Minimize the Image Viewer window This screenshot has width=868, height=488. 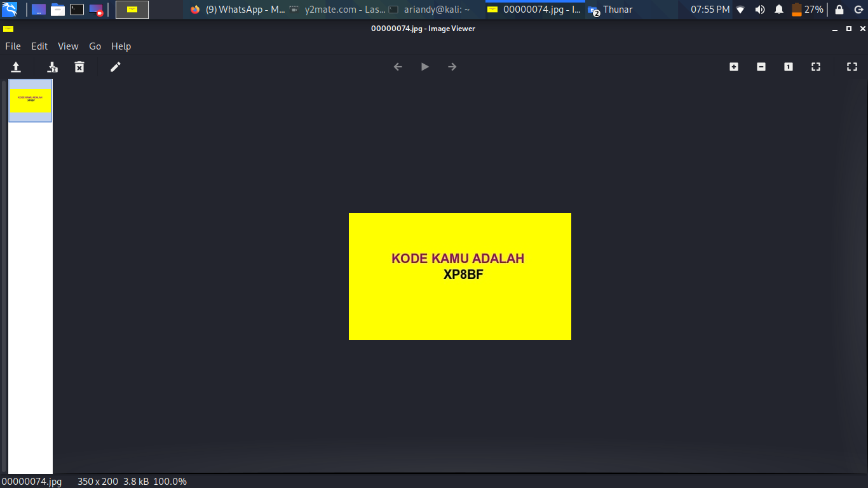click(x=835, y=29)
